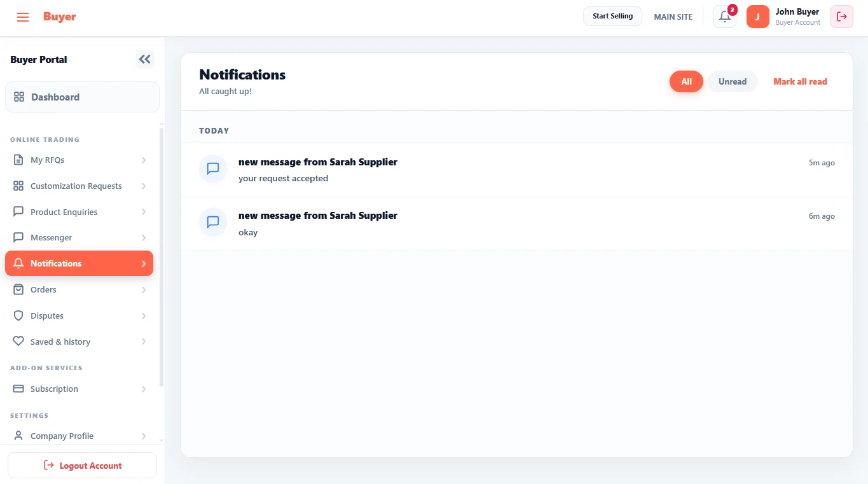Viewport: 868px width, 484px height.
Task: Expand Messenger chevron
Action: click(x=144, y=238)
